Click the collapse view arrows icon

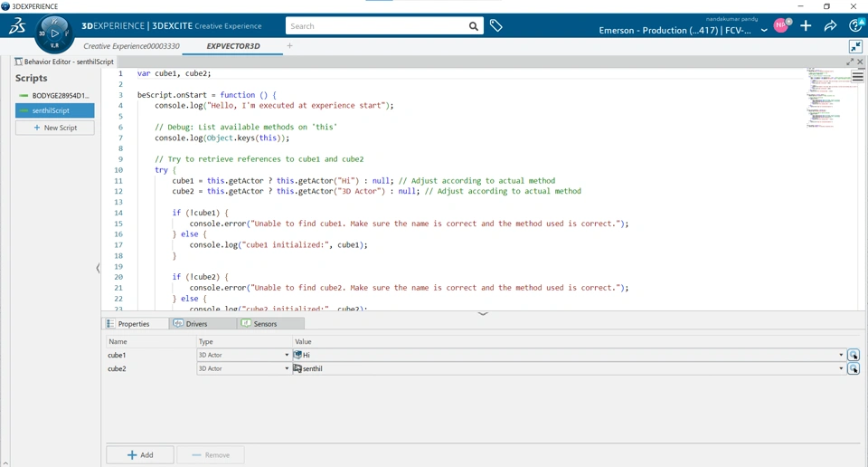tap(855, 46)
